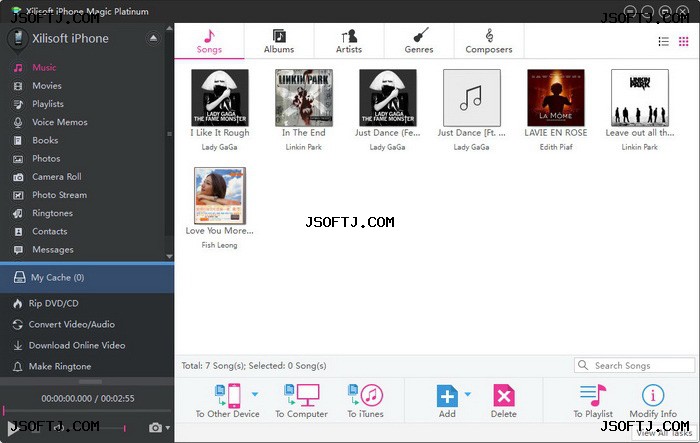Switch to list view
The height and width of the screenshot is (443, 700).
coord(663,42)
